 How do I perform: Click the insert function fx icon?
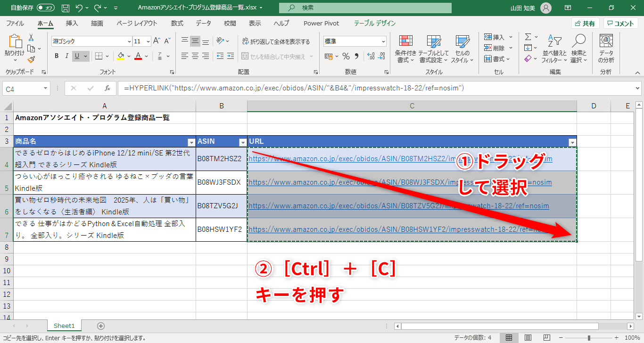107,88
